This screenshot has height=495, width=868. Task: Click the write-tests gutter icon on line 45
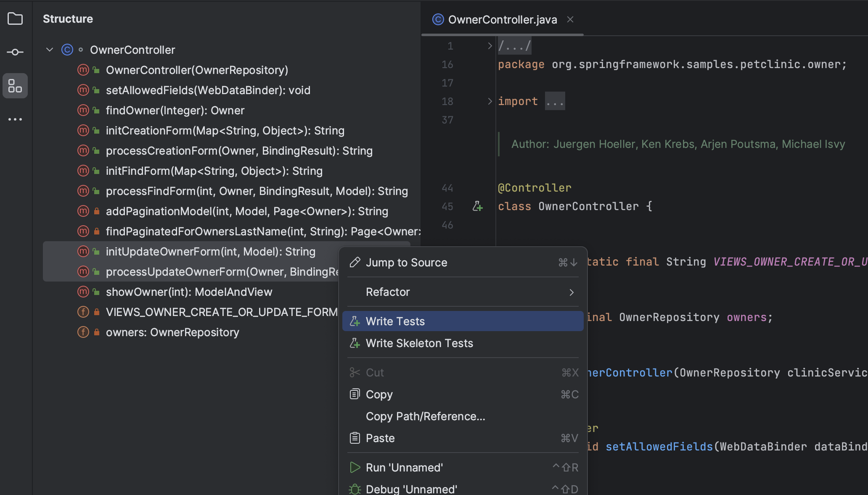coord(477,206)
